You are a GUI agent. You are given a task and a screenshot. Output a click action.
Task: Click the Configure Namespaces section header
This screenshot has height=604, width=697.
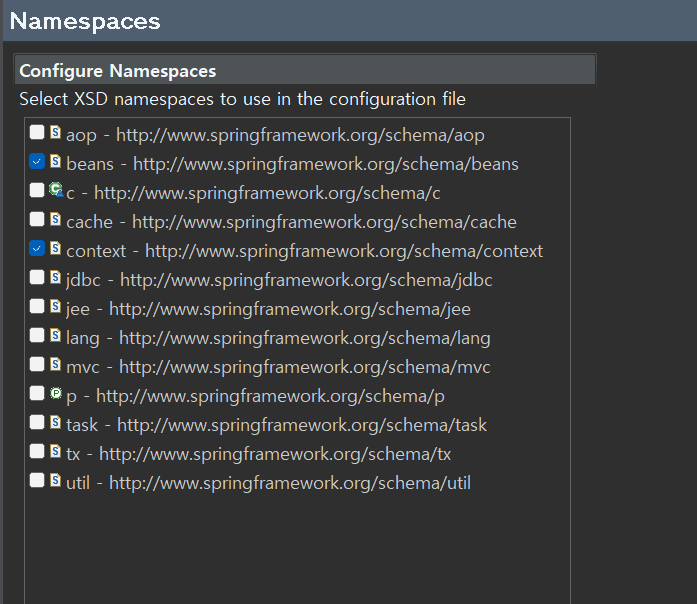305,70
